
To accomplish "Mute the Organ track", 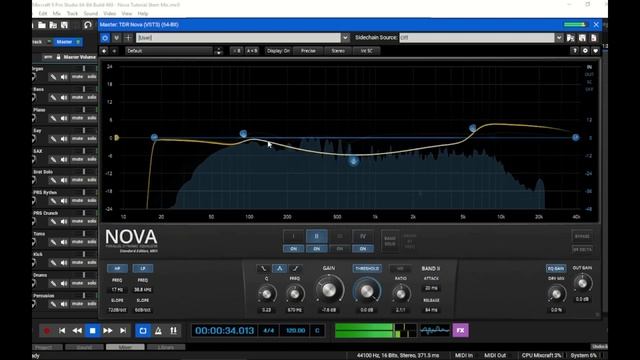I will 78,77.
